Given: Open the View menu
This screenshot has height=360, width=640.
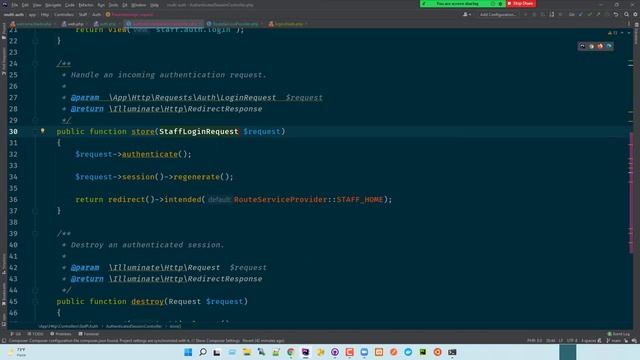Looking at the screenshot, I should click(37, 5).
